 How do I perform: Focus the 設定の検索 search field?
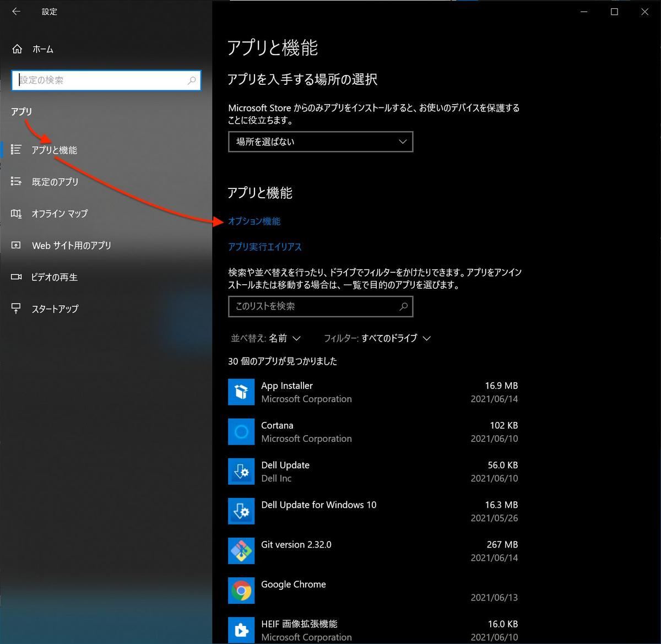pyautogui.click(x=106, y=80)
